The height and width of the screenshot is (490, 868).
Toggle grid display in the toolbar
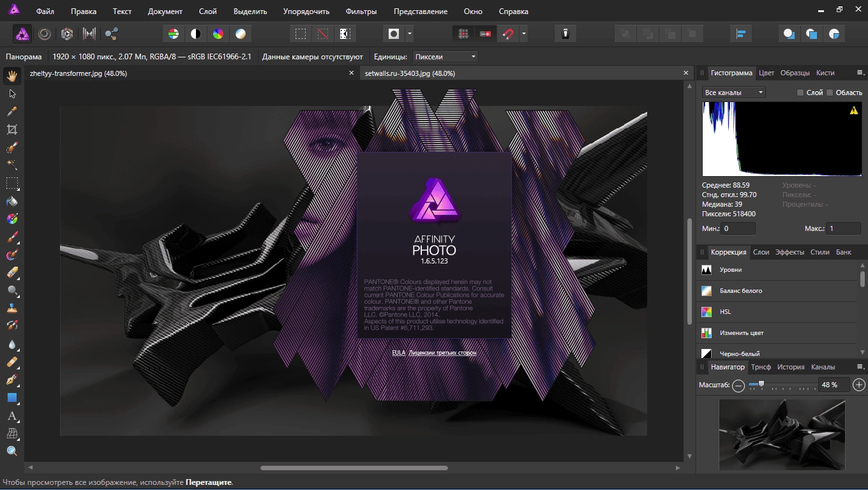pos(463,34)
